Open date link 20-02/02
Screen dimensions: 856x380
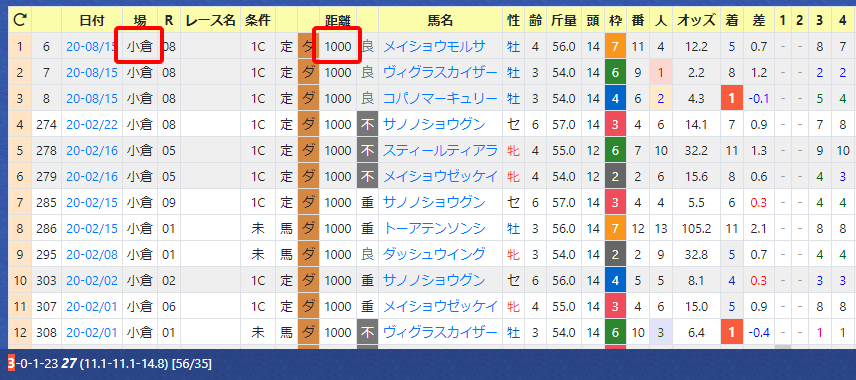(92, 281)
